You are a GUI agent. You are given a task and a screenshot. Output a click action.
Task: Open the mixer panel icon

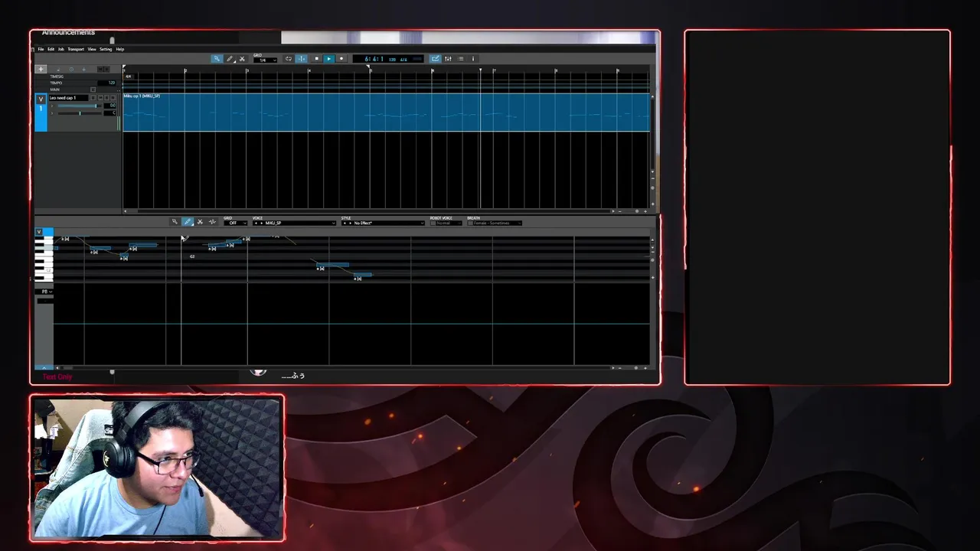click(x=448, y=59)
